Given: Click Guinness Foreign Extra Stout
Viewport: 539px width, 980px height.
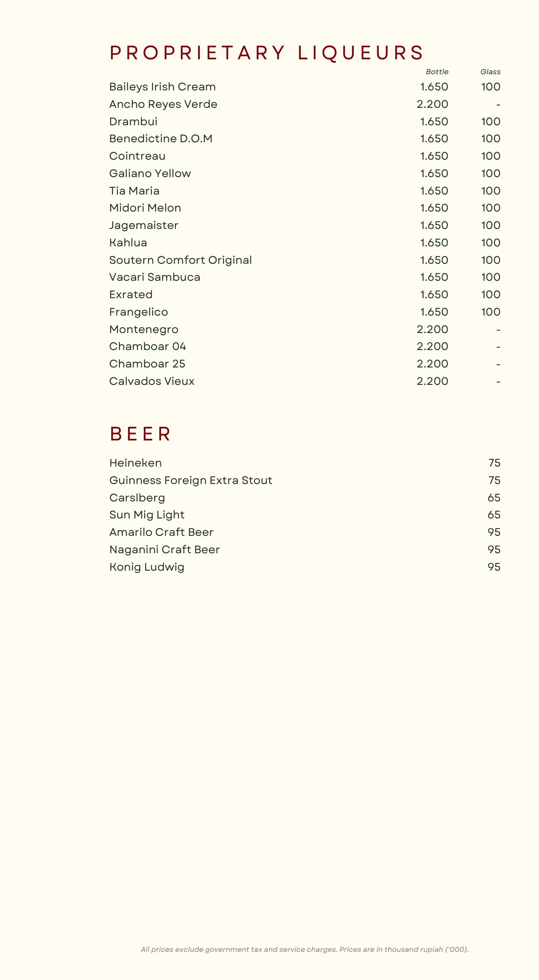Looking at the screenshot, I should 191,480.
